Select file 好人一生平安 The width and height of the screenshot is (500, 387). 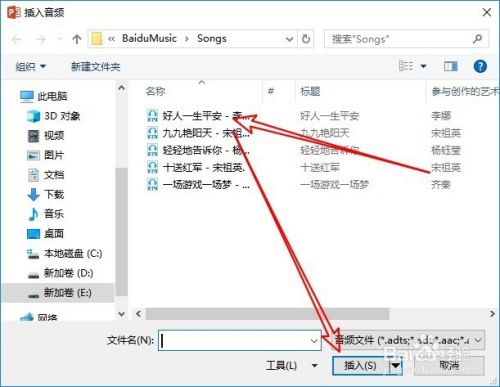coord(206,116)
